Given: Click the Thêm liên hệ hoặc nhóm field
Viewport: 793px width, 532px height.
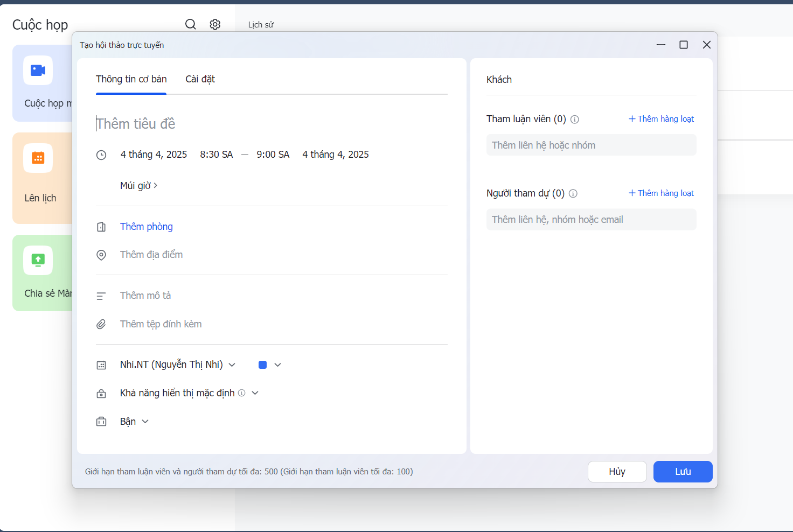Looking at the screenshot, I should pos(592,145).
